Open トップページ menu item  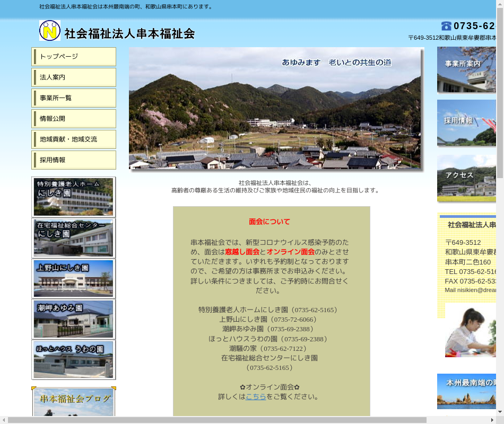74,57
